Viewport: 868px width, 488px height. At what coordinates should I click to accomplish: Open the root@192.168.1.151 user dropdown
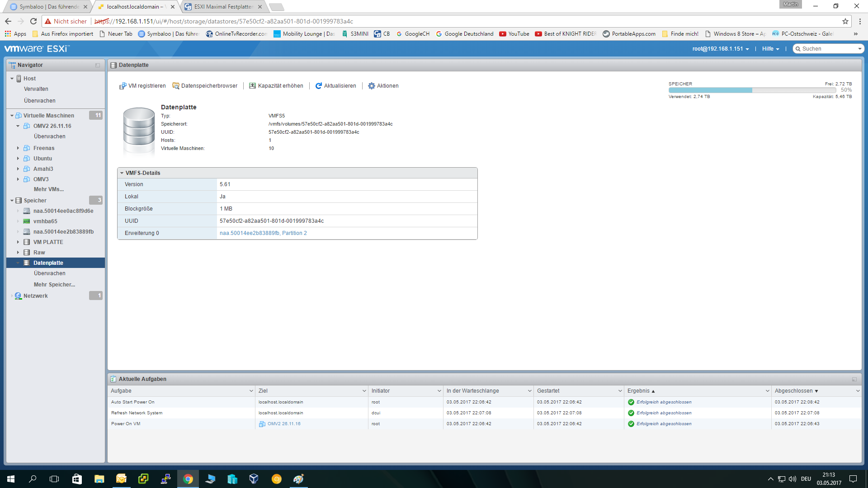721,49
